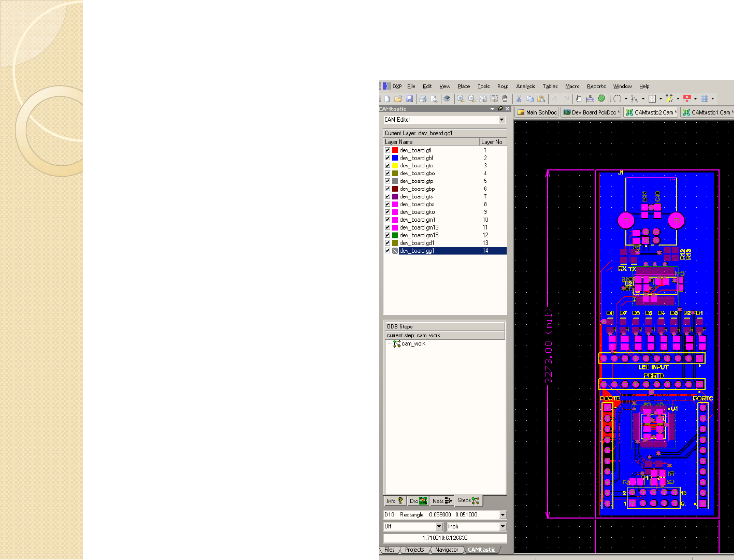Click the blue dev_board.gbl color swatch

[395, 158]
